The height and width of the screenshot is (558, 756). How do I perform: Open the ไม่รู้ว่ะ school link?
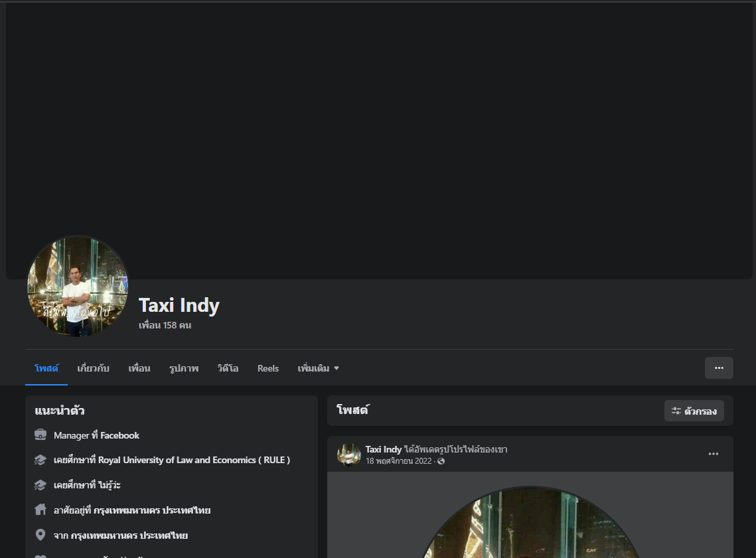pos(110,485)
